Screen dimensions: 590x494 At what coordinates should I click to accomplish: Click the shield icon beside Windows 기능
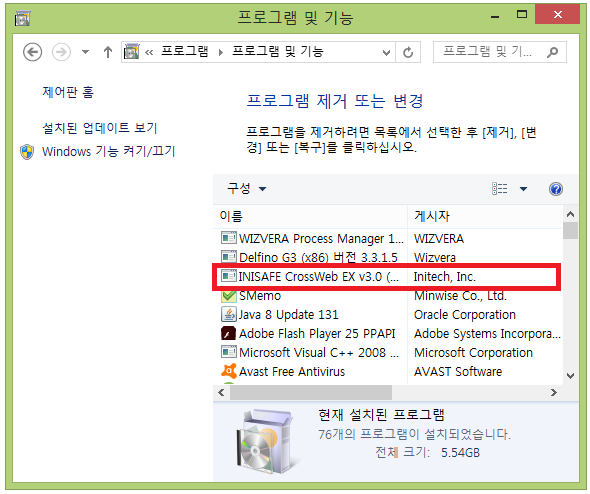click(27, 152)
